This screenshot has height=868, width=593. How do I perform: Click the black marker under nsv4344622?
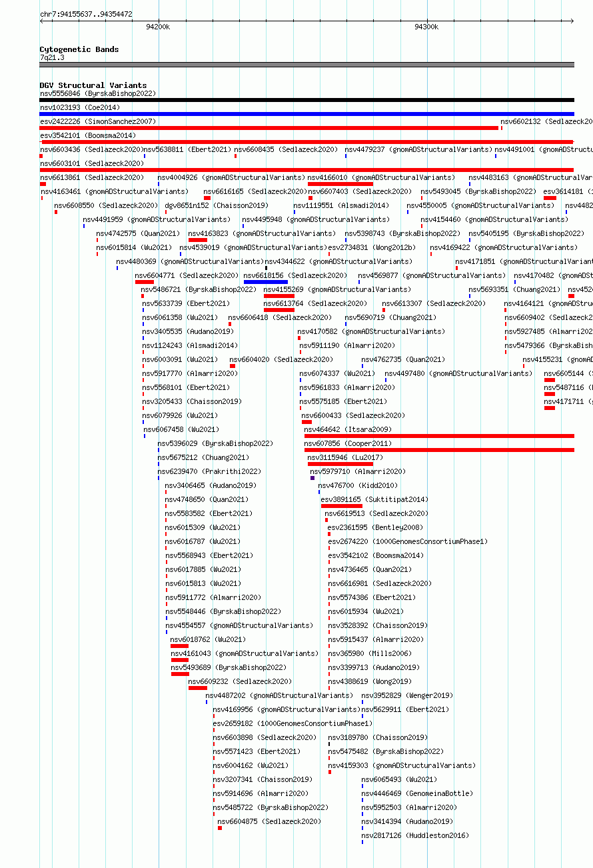266,268
